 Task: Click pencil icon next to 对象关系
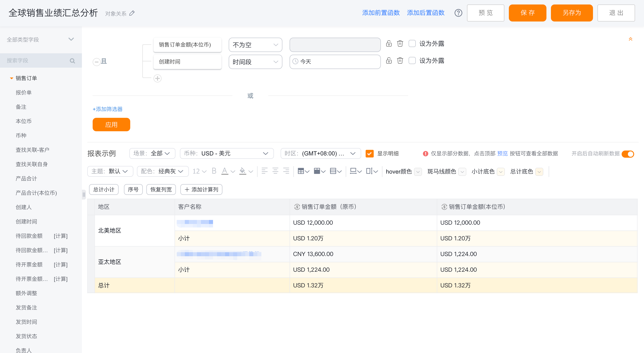(132, 13)
